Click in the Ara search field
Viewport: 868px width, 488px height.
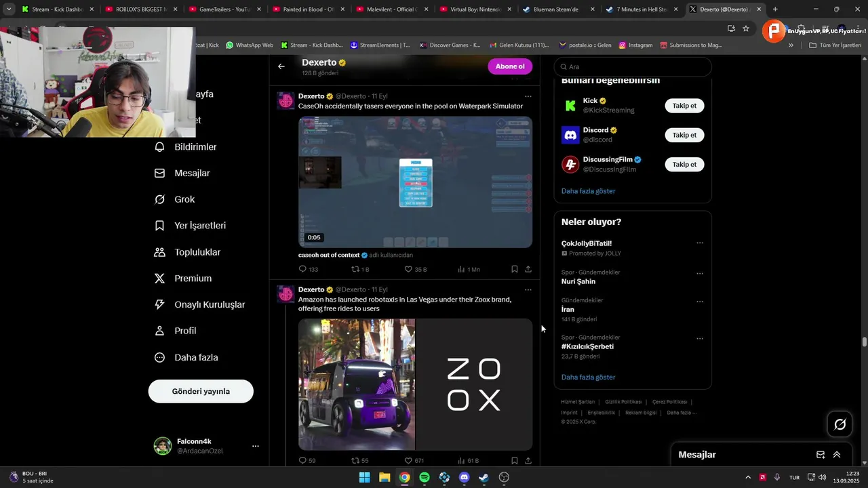(633, 66)
